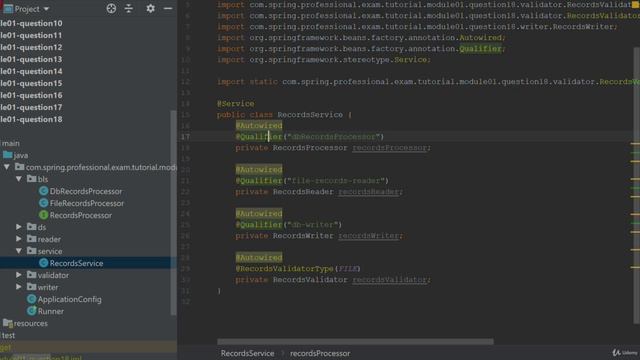Click the "dbRecordsProcessor" qualifier string
The image size is (640, 360).
(x=333, y=137)
